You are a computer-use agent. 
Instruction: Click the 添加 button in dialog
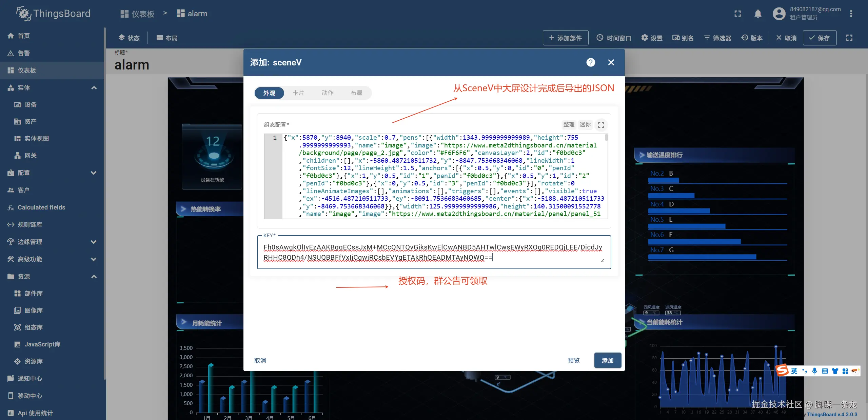coord(607,361)
